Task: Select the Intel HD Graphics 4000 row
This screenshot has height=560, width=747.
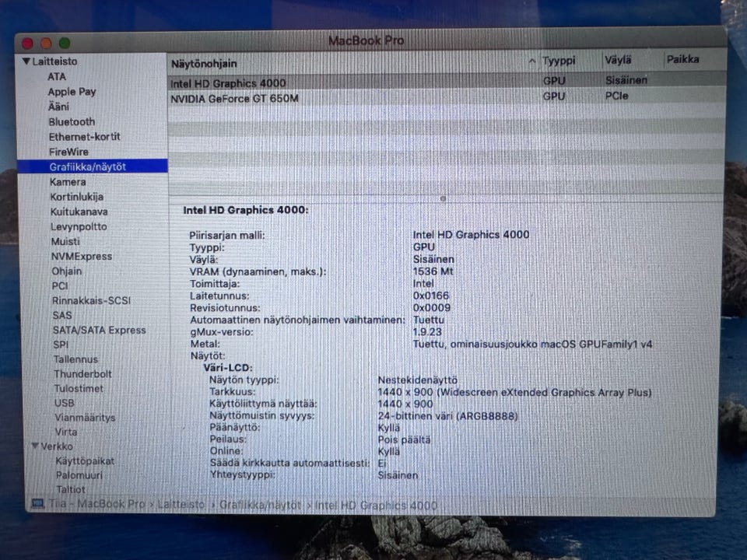Action: coord(447,82)
